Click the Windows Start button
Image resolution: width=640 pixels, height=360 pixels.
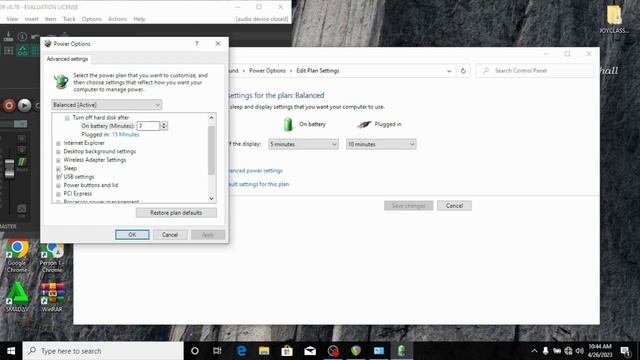11,351
